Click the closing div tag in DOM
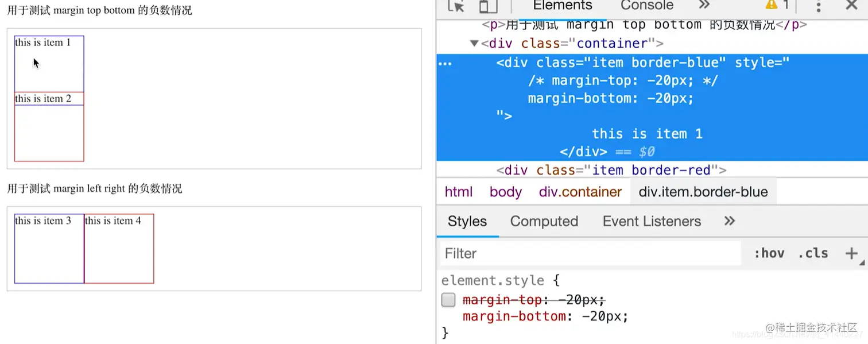The height and width of the screenshot is (344, 868). click(583, 152)
